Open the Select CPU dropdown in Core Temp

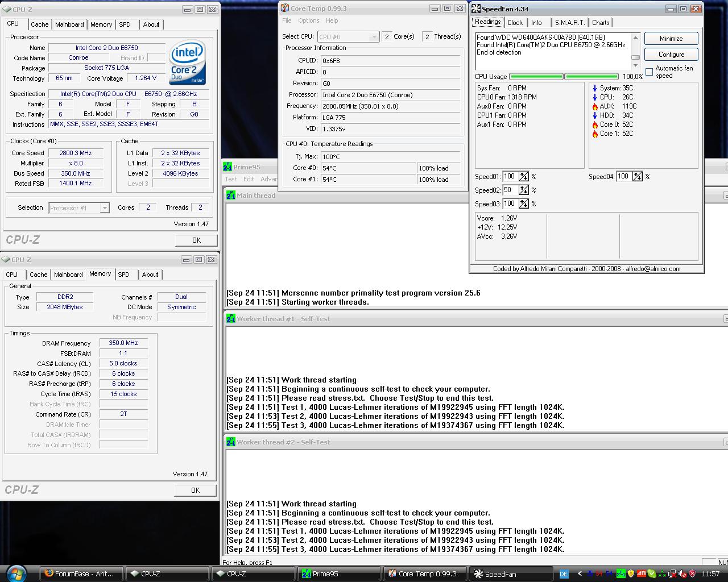pyautogui.click(x=374, y=37)
